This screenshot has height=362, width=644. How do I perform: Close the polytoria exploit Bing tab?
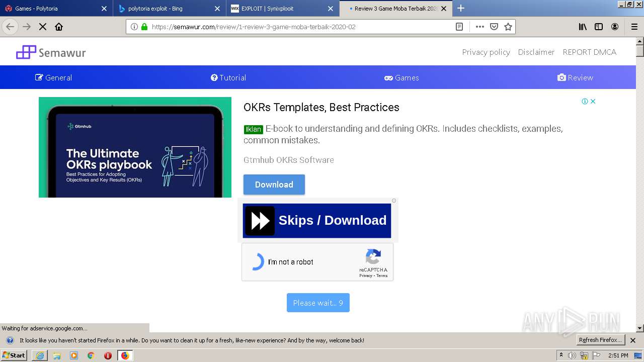pyautogui.click(x=217, y=9)
